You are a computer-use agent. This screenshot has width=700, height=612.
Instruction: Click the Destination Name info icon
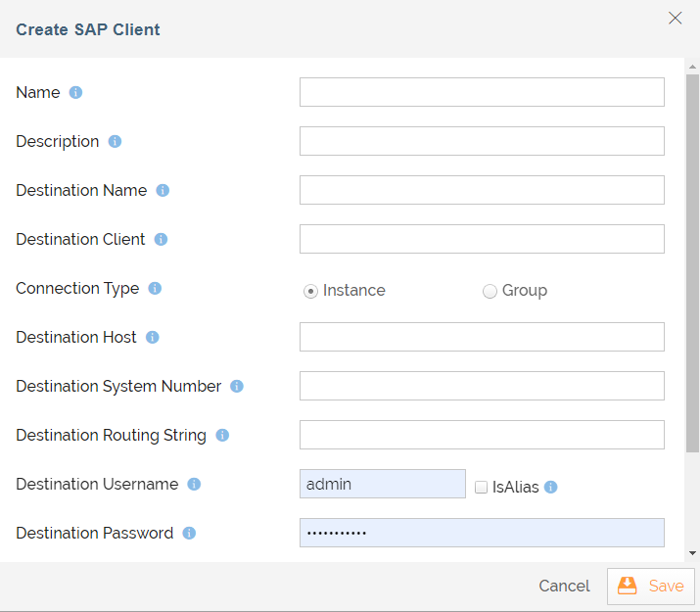pos(163,190)
